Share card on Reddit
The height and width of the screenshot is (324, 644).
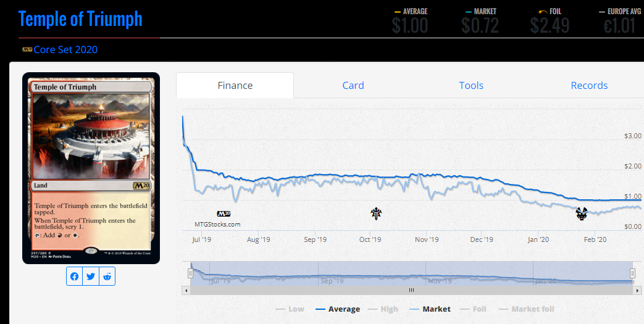(107, 276)
